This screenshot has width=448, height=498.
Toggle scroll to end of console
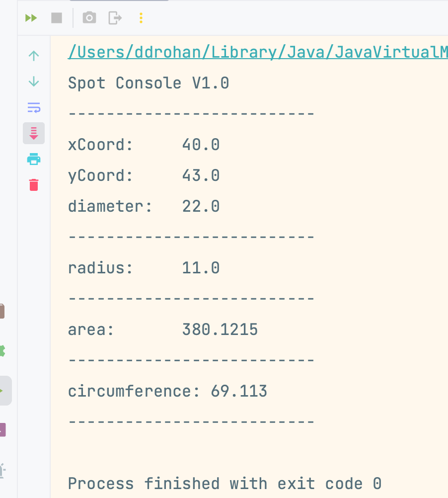pos(34,133)
